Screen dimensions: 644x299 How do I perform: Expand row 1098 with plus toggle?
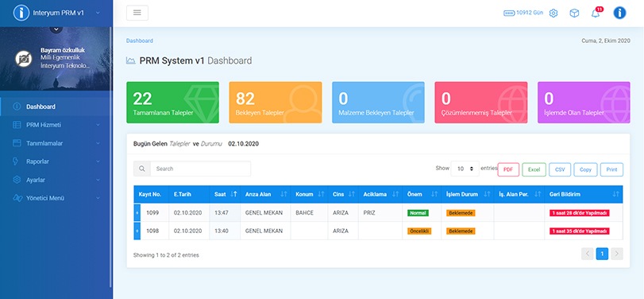coord(137,231)
